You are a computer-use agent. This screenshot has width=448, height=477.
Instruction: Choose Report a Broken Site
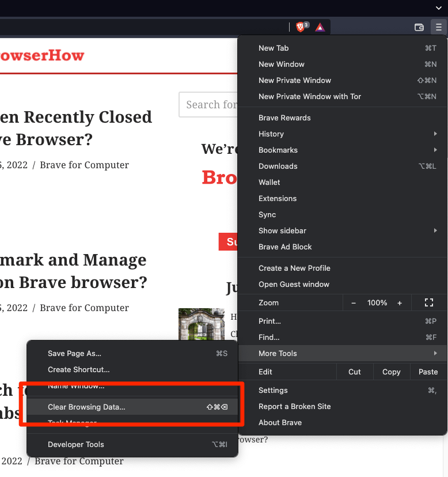point(342,406)
